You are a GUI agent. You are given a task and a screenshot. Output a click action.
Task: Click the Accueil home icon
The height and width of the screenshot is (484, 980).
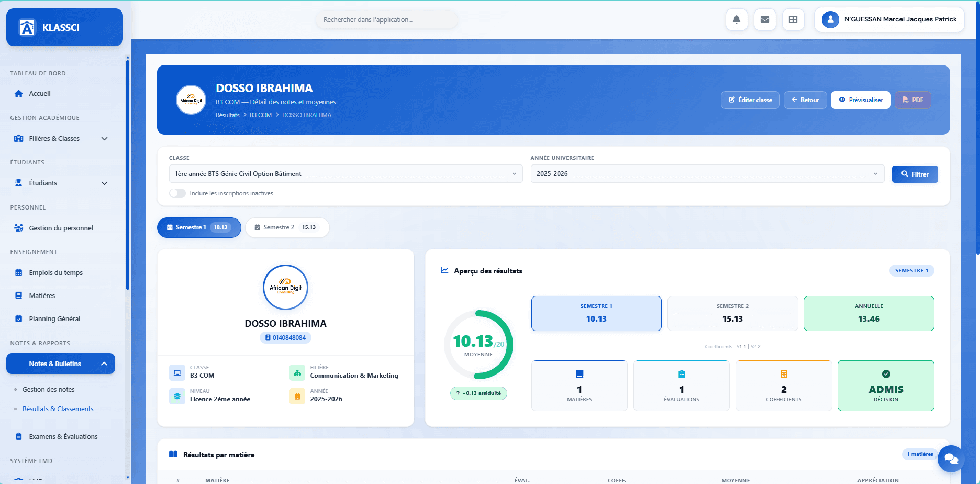pyautogui.click(x=19, y=94)
